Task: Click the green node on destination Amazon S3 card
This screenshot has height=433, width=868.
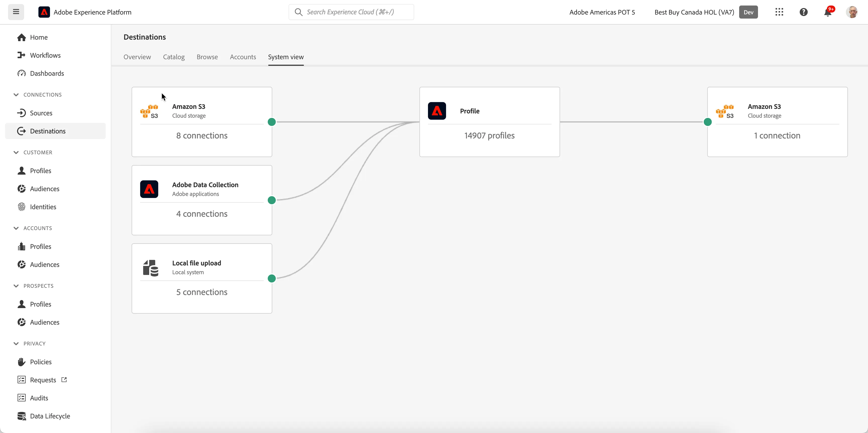Action: [708, 122]
